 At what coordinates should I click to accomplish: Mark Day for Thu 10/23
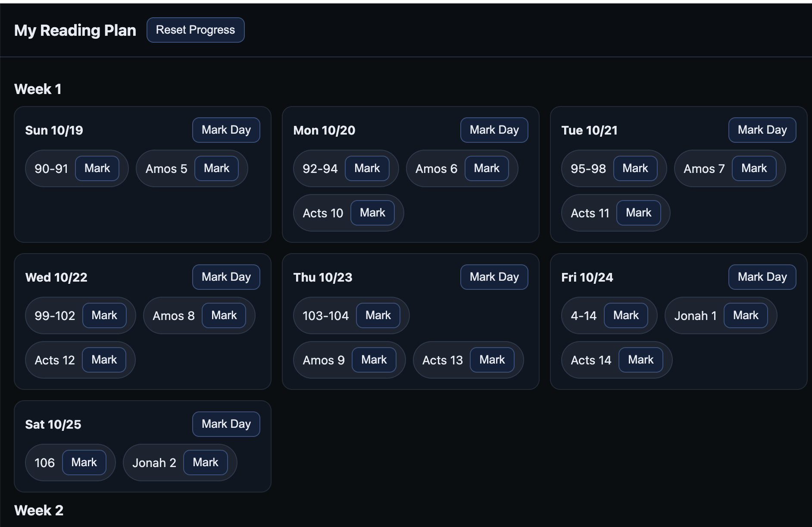point(494,277)
